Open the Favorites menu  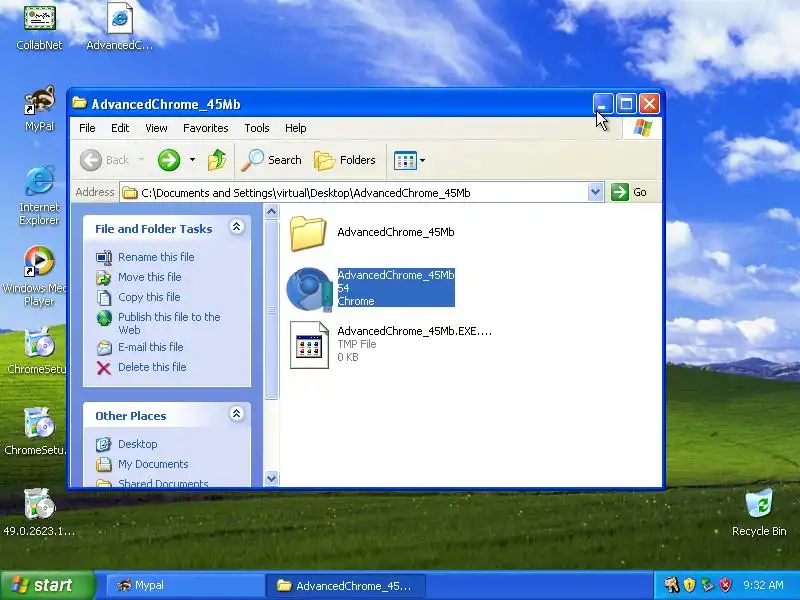point(206,128)
